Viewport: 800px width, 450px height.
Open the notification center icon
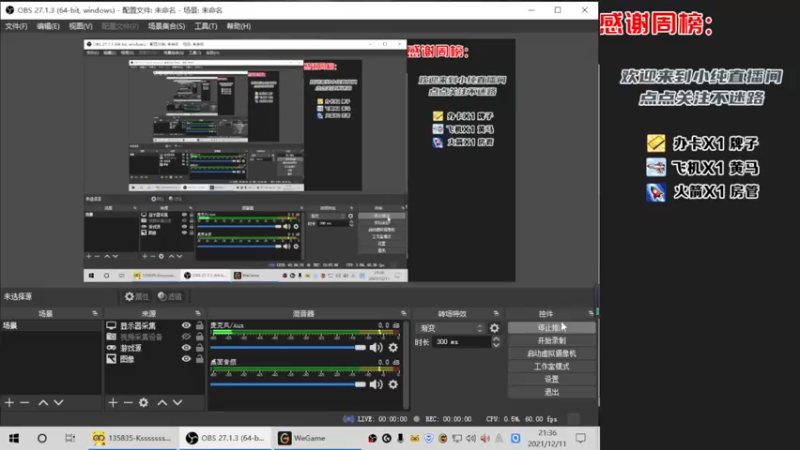581,438
